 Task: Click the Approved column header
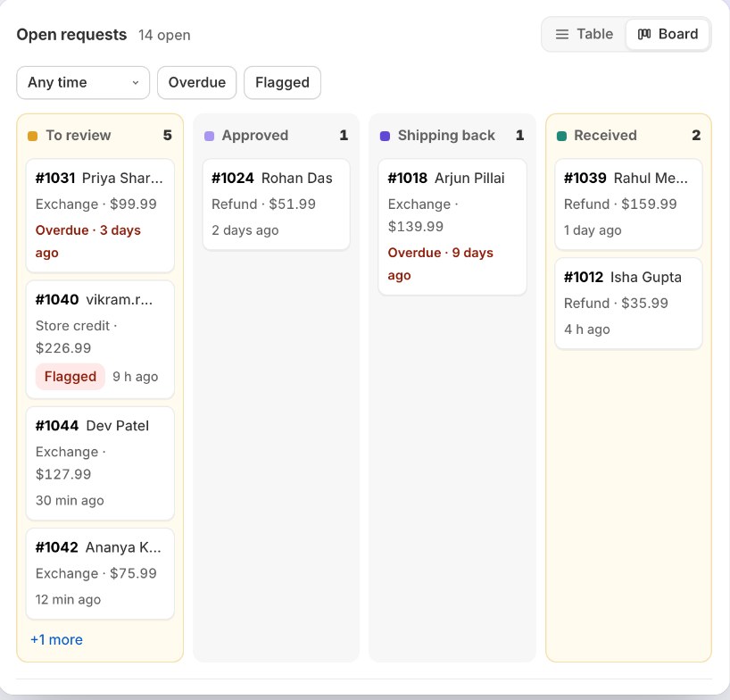[276, 136]
